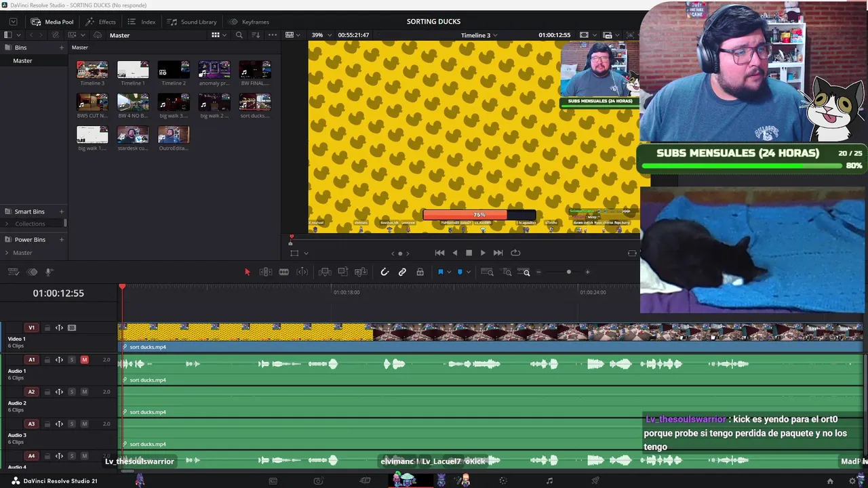The image size is (868, 488).
Task: Click the timeline playhead marker
Action: tap(122, 287)
